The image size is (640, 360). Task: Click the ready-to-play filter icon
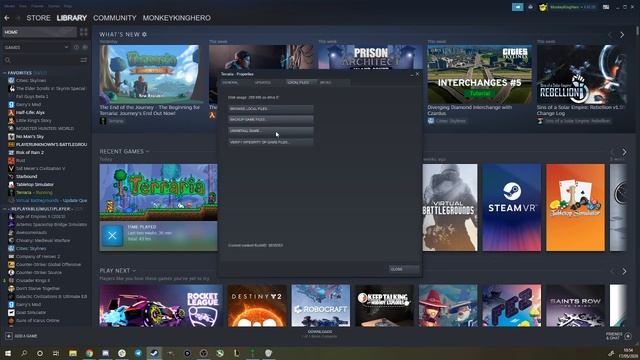tap(85, 47)
